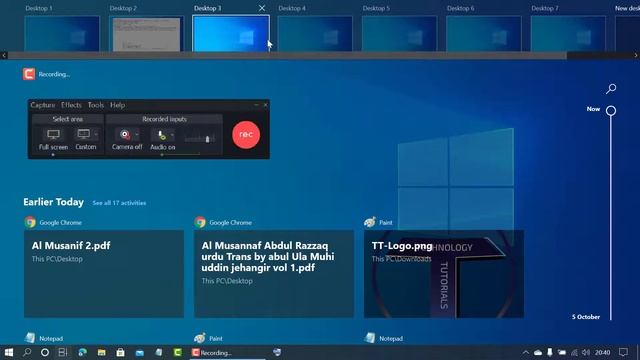Image resolution: width=640 pixels, height=360 pixels.
Task: Select the Desktop 4 thumbnail
Action: [x=315, y=33]
